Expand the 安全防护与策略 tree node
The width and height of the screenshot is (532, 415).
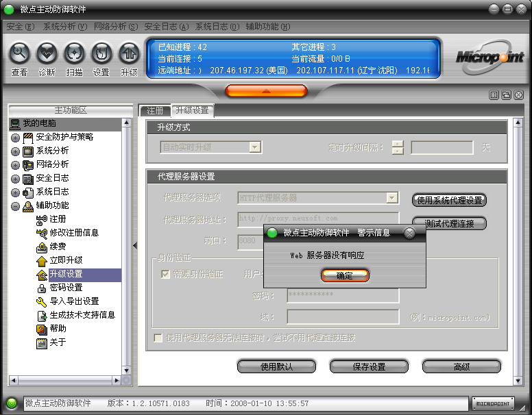click(x=15, y=137)
